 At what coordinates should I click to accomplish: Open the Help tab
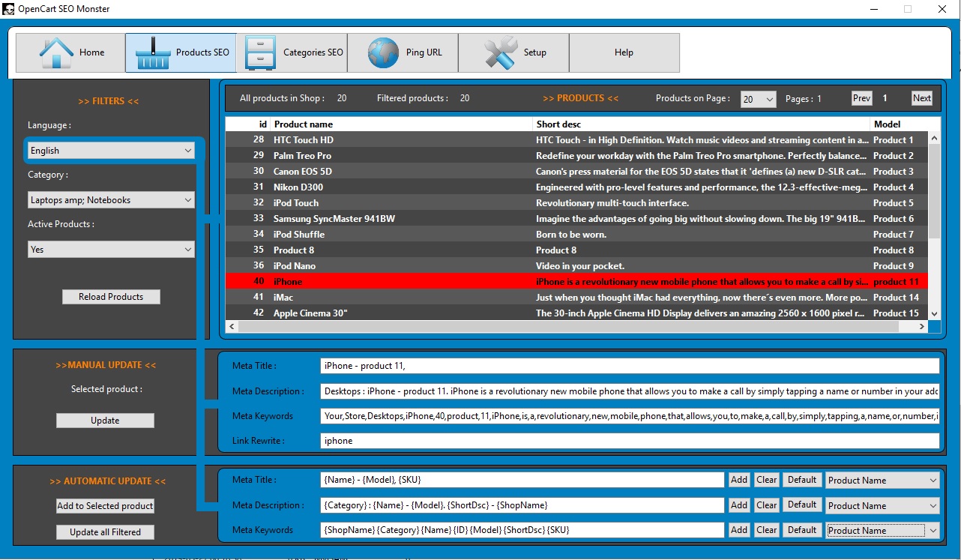click(x=624, y=52)
